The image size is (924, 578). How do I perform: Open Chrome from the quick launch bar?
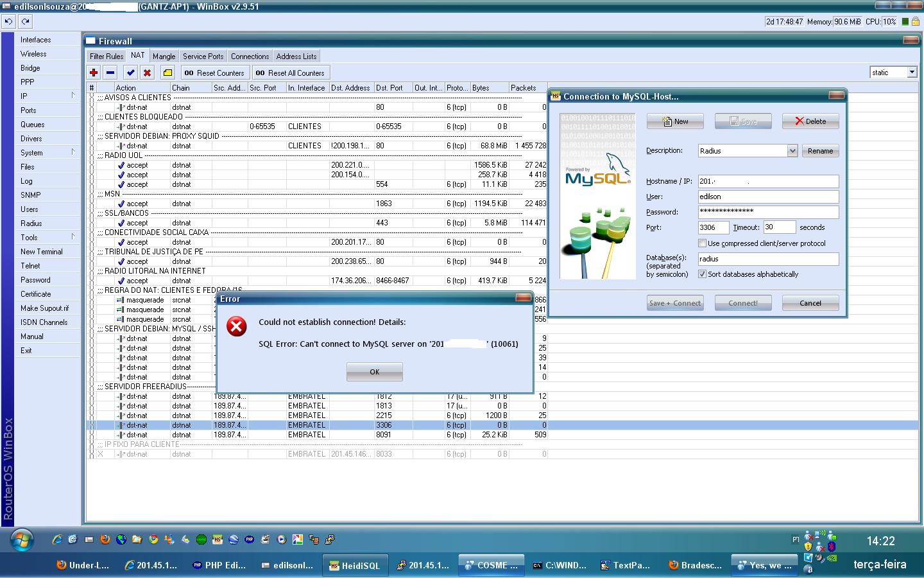153,539
